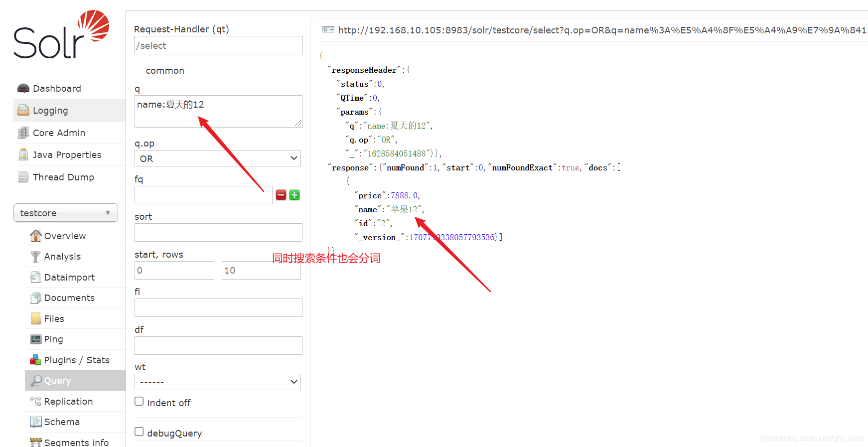Open the Dataimport page link

69,277
